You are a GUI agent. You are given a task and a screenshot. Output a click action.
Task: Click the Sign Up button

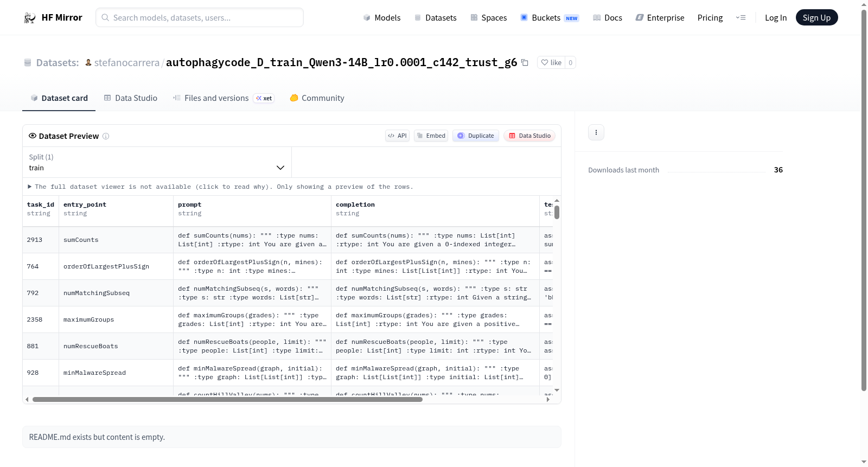click(816, 18)
